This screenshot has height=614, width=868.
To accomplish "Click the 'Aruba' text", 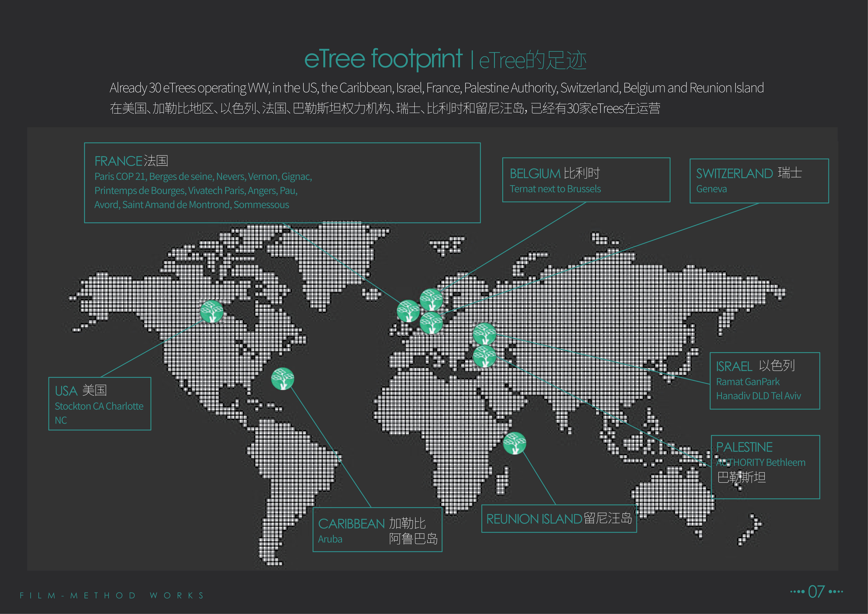I will (330, 539).
